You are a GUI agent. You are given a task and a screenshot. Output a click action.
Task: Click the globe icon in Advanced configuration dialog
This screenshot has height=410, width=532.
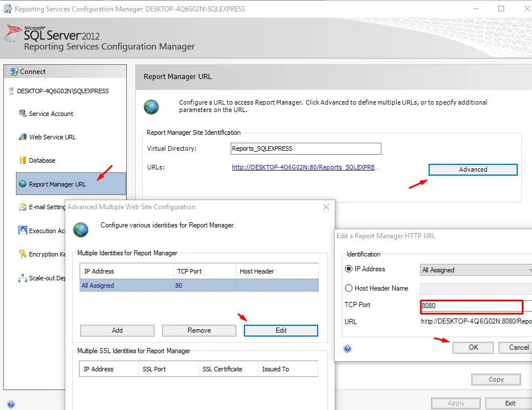tap(81, 230)
